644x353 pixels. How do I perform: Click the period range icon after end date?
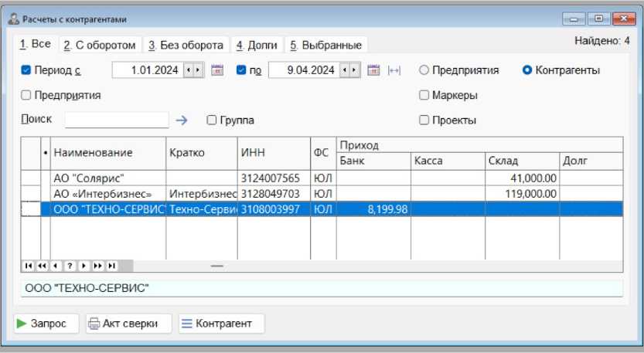pos(394,70)
